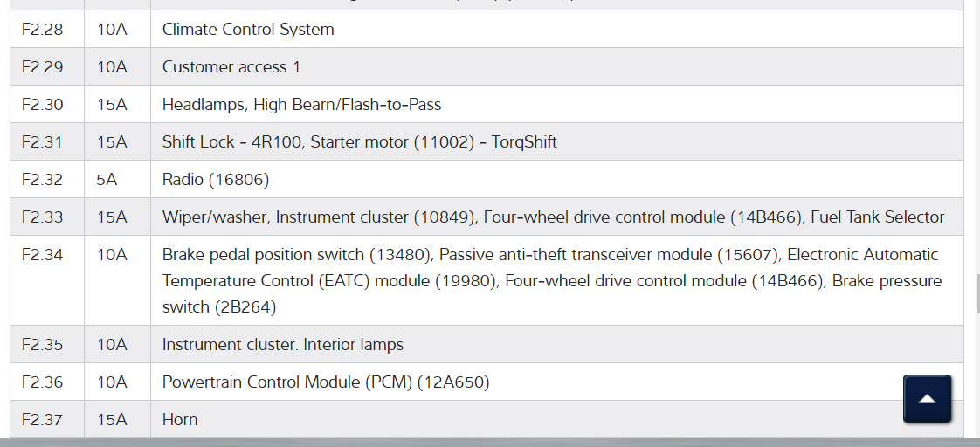The height and width of the screenshot is (447, 980).
Task: Click the F2.34 fuse number cell
Action: (43, 255)
